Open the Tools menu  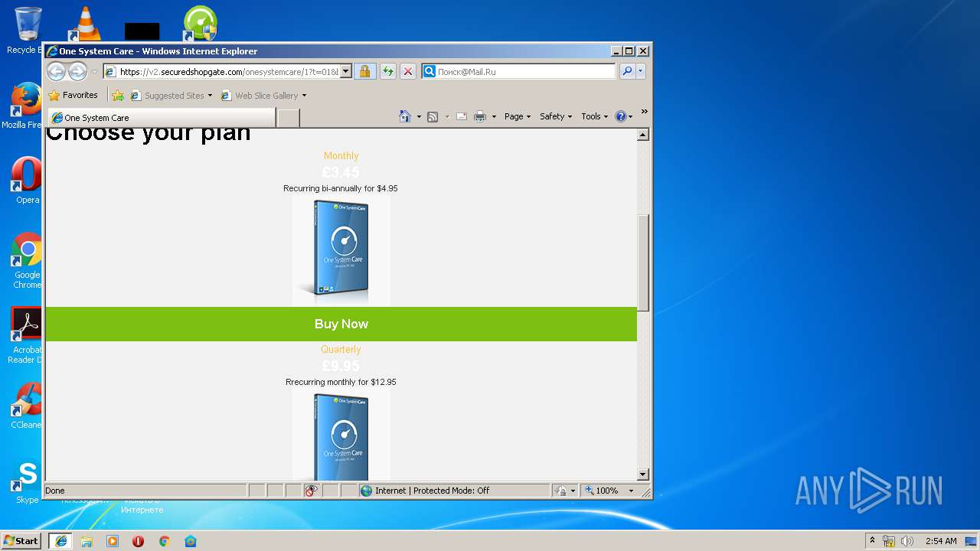click(594, 116)
